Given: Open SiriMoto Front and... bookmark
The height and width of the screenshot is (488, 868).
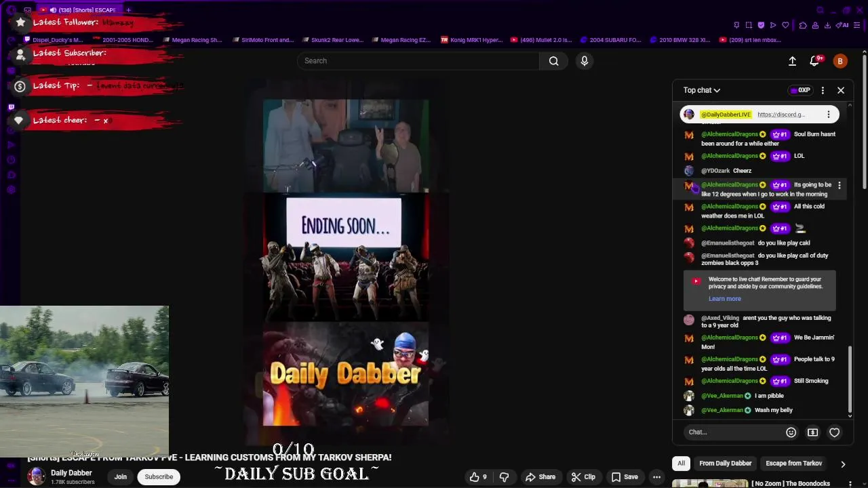Looking at the screenshot, I should [x=263, y=40].
